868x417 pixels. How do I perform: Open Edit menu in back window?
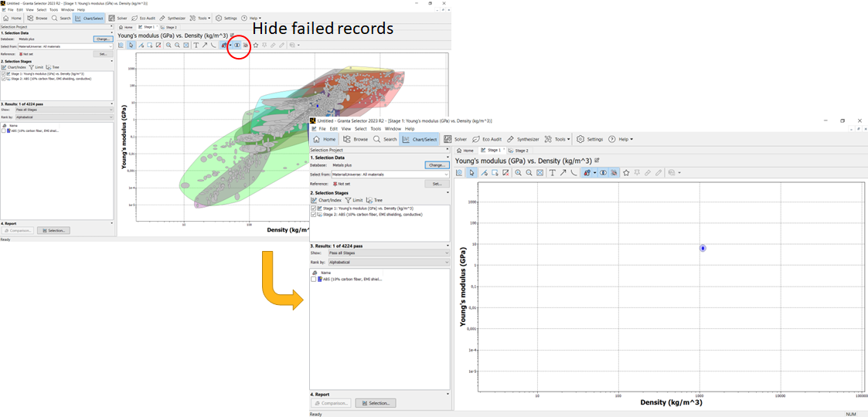coord(19,10)
